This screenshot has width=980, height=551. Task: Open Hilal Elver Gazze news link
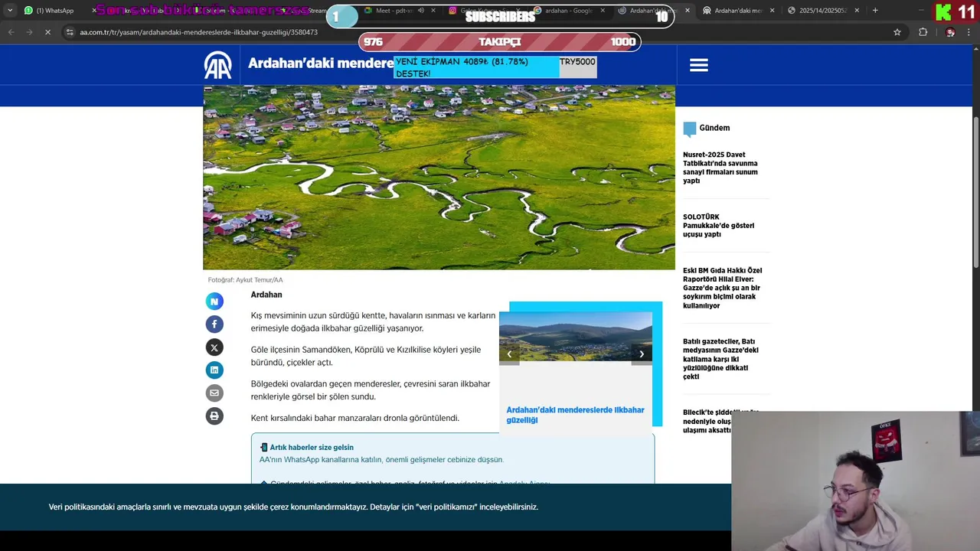(x=723, y=288)
